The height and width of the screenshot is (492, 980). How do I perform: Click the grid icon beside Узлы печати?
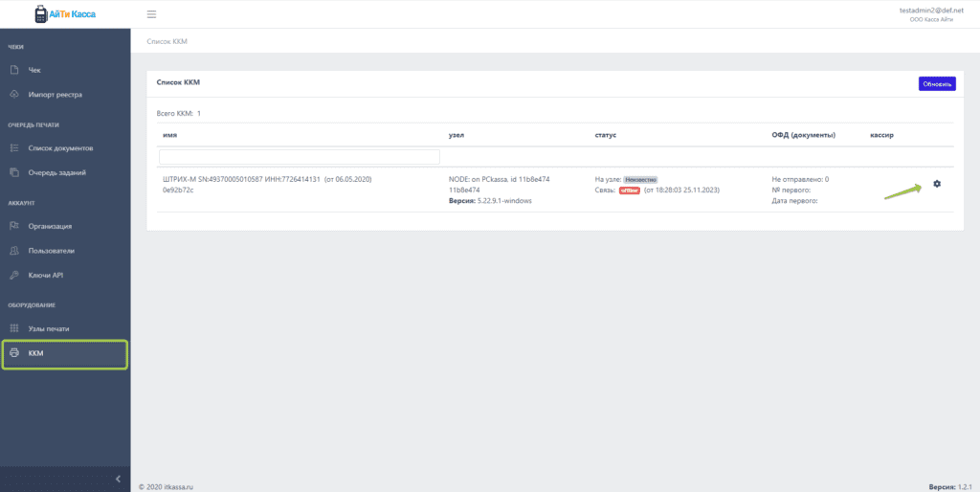coord(14,329)
